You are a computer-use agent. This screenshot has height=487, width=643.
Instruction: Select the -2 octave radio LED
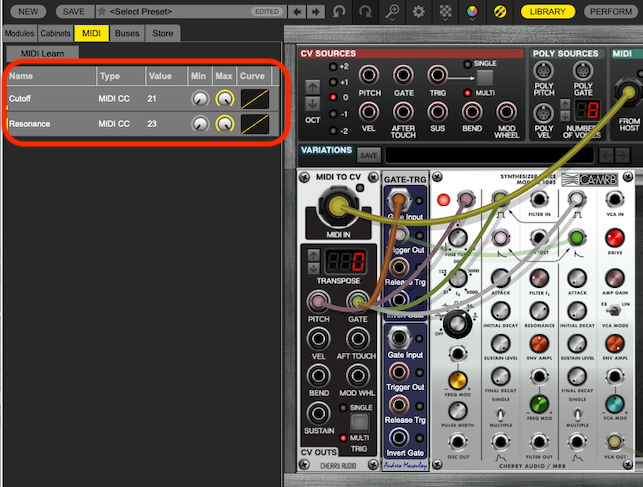[x=333, y=131]
